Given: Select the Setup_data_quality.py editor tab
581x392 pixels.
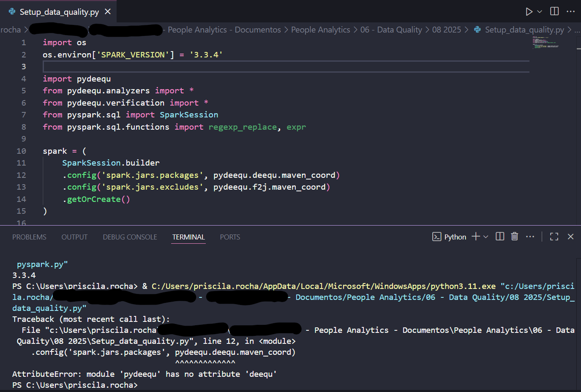Looking at the screenshot, I should click(58, 11).
